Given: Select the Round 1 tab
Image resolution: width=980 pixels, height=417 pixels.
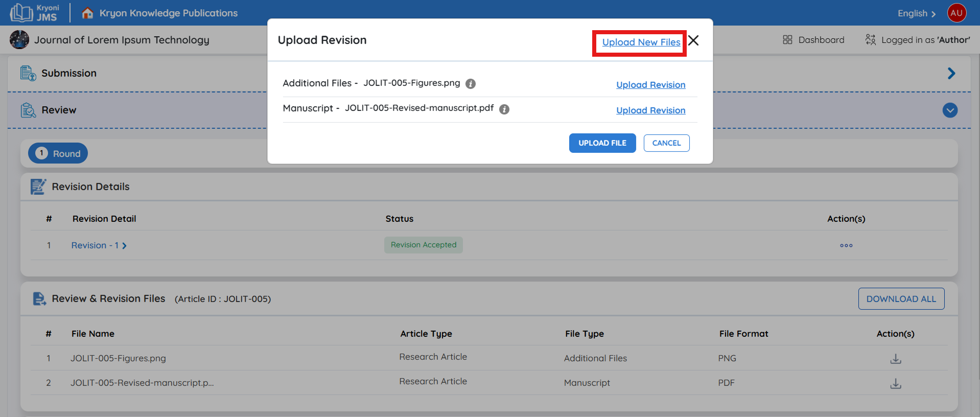Looking at the screenshot, I should (x=58, y=153).
